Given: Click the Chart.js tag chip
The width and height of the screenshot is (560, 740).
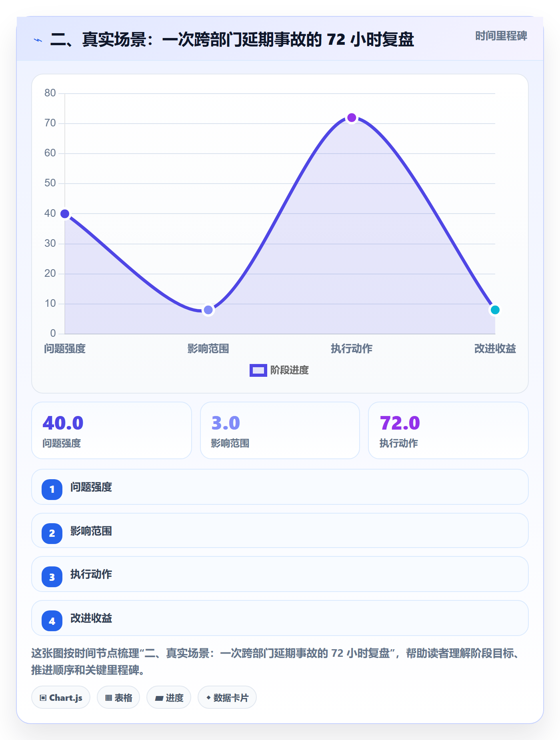Looking at the screenshot, I should pos(61,697).
